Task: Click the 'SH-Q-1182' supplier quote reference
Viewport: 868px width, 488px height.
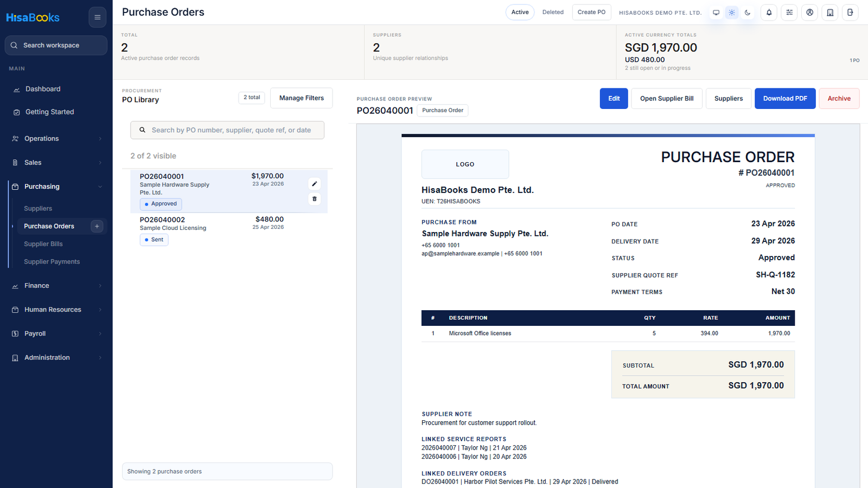Action: coord(775,275)
